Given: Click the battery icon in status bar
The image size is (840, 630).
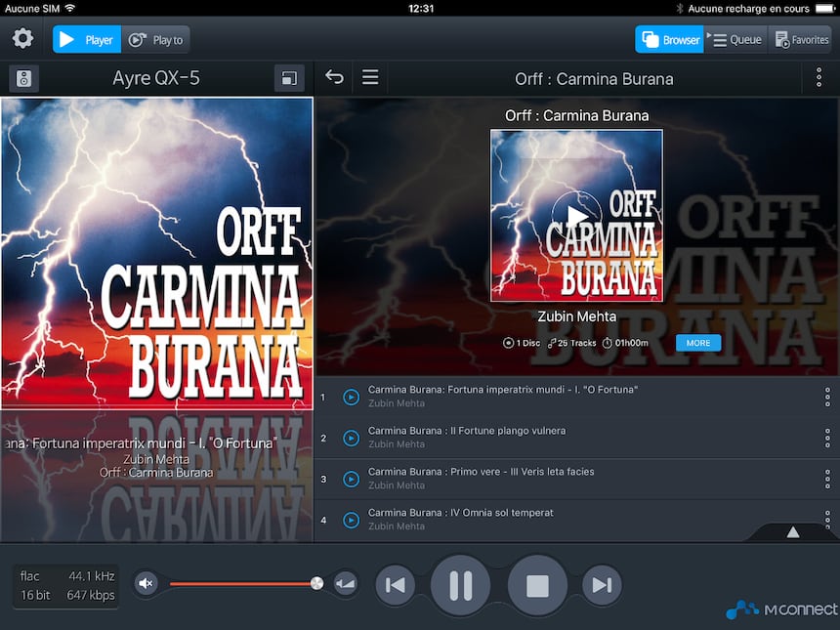Looking at the screenshot, I should 825,8.
